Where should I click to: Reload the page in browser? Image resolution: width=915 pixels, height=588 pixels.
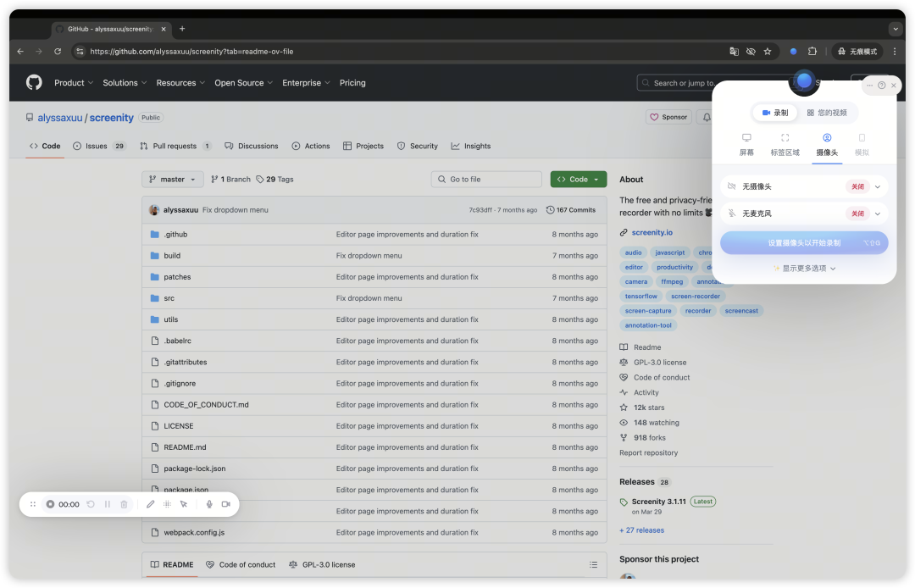[58, 52]
